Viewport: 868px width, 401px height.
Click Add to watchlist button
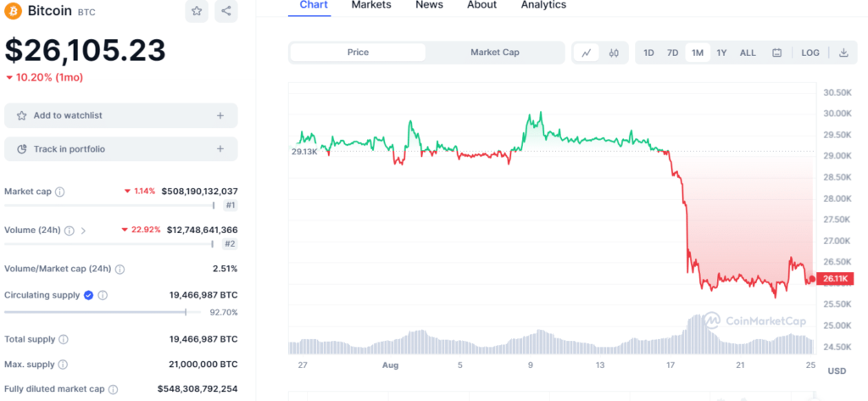pyautogui.click(x=120, y=116)
